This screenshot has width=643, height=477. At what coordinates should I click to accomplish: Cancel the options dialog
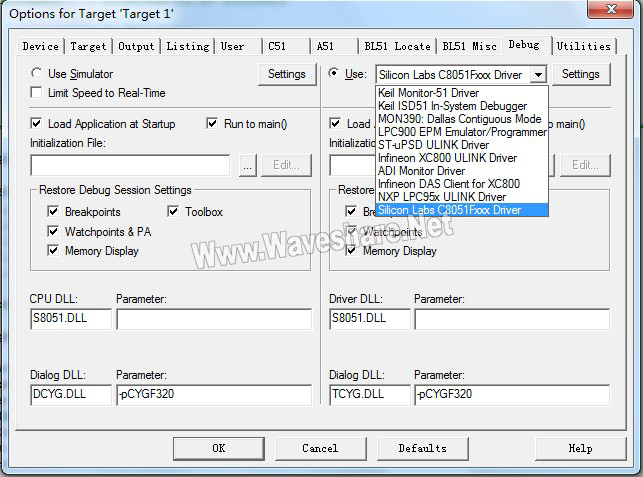tap(320, 448)
